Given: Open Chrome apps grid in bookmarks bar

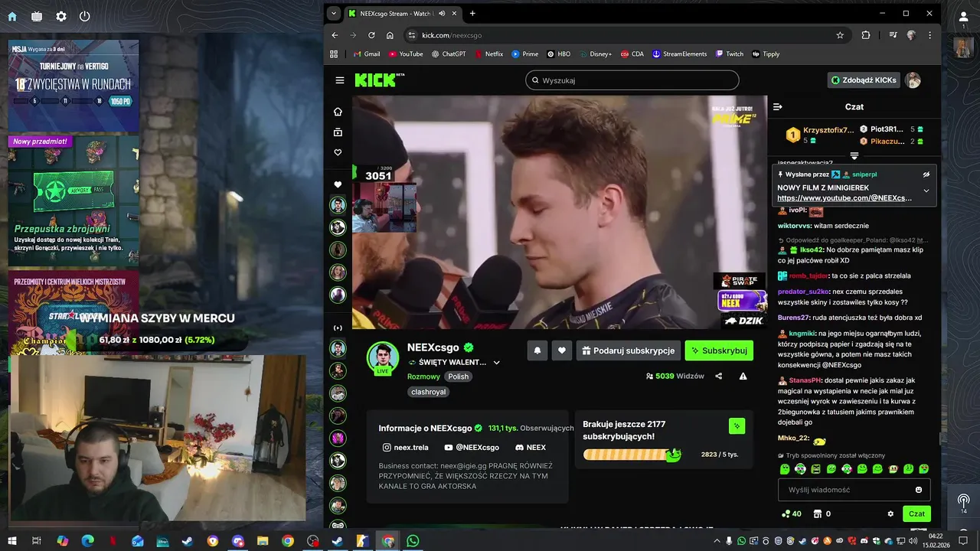Looking at the screenshot, I should 334,54.
